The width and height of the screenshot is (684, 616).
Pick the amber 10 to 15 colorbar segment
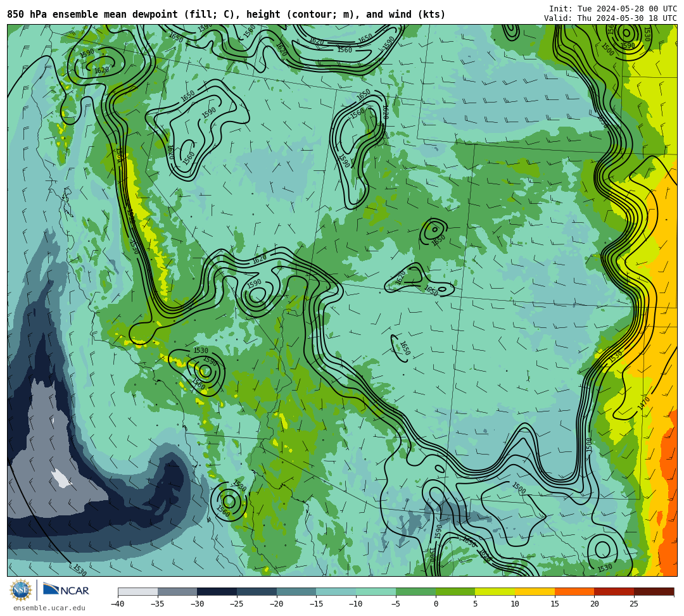535,591
